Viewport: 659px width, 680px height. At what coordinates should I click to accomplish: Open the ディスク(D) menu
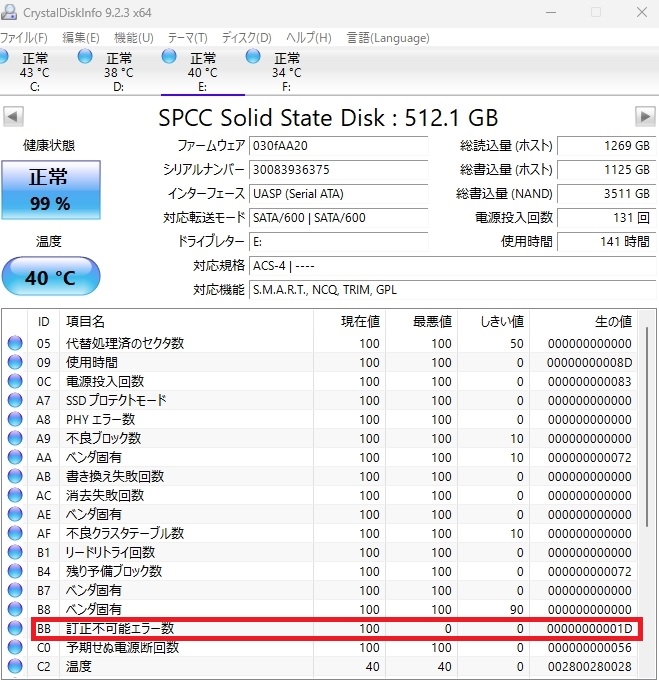247,38
